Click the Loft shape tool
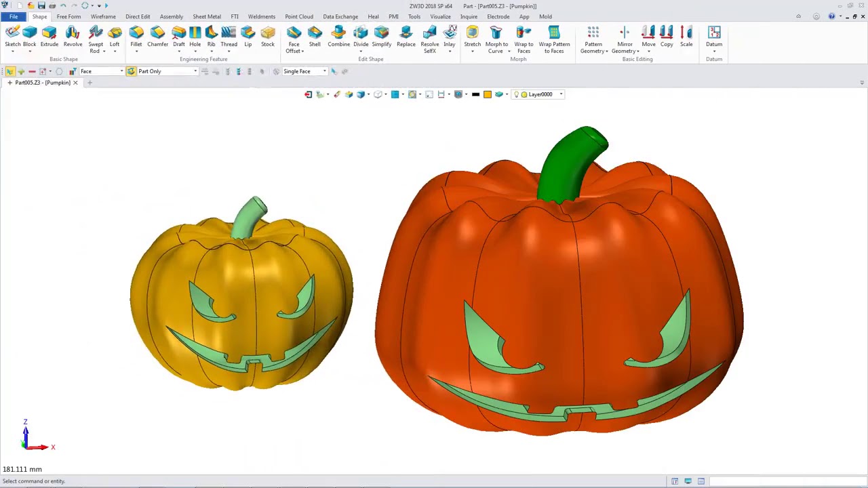 pos(115,37)
